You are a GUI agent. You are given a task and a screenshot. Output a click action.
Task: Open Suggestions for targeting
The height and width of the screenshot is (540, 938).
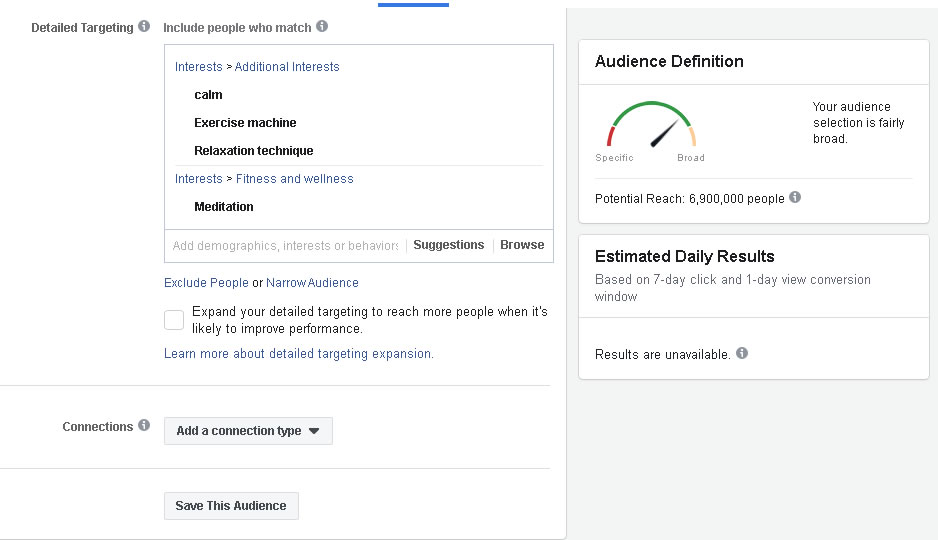point(449,245)
